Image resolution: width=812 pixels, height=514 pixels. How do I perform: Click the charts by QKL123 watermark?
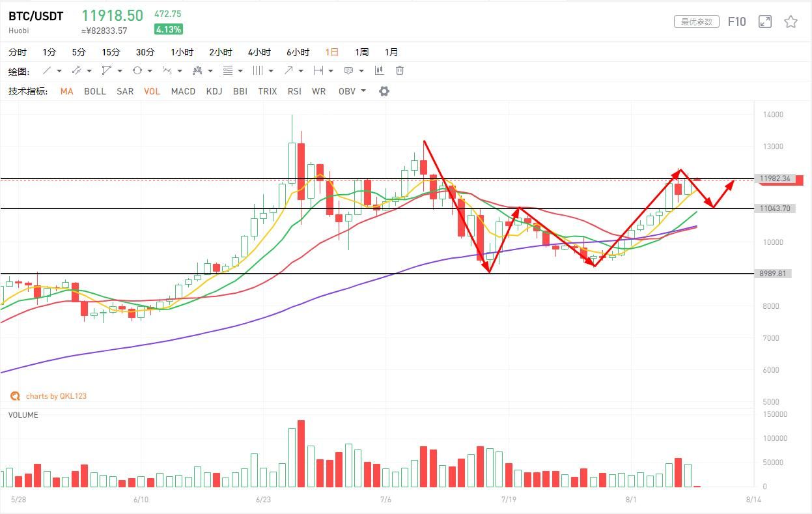click(55, 396)
